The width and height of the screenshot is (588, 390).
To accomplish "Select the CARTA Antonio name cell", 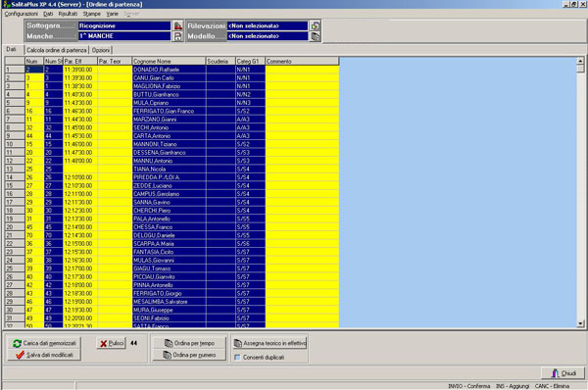I will [x=169, y=136].
